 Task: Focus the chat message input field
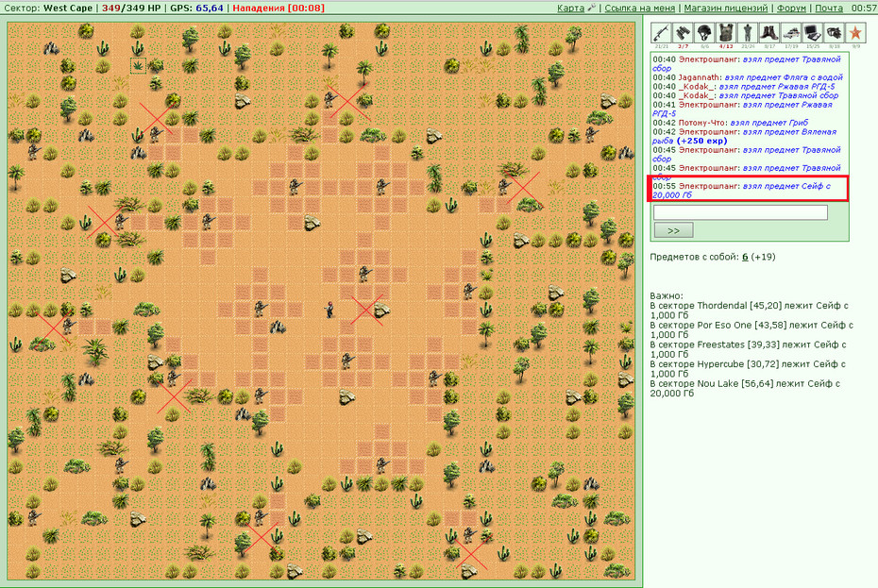740,212
